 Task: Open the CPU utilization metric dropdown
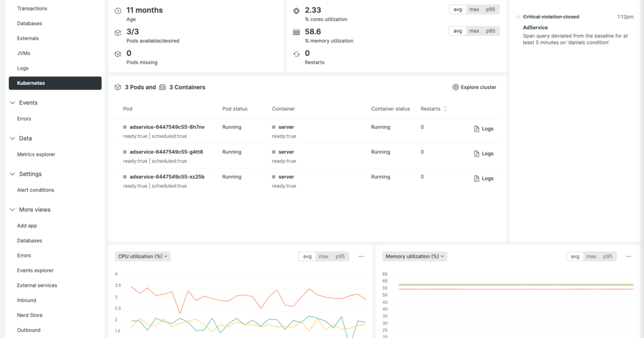coord(142,256)
